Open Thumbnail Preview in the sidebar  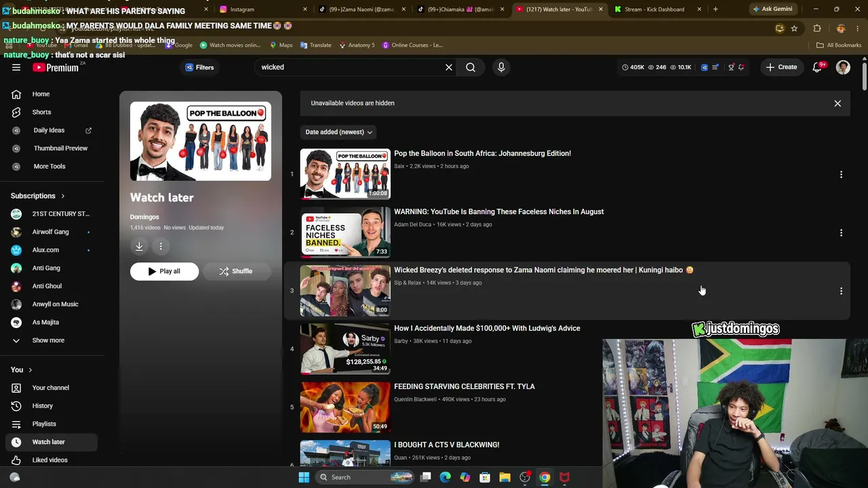[52, 148]
